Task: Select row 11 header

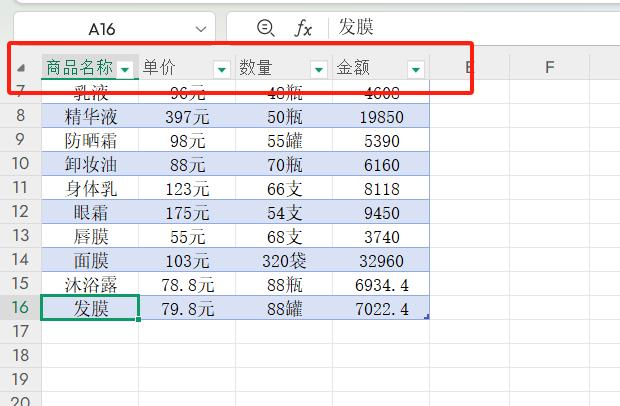Action: [x=21, y=187]
